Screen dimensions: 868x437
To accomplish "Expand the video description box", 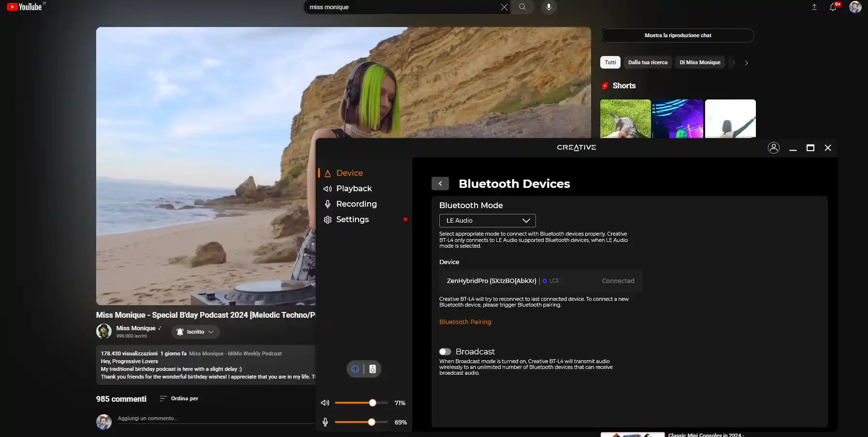I will 206,365.
